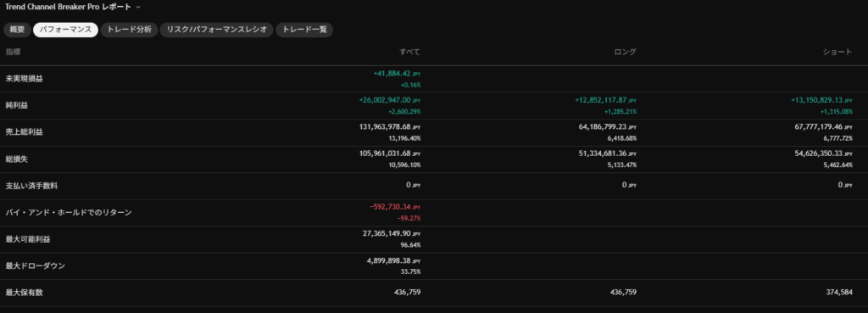Click バイ・アンド・ホールドでのリターン label

tap(69, 213)
